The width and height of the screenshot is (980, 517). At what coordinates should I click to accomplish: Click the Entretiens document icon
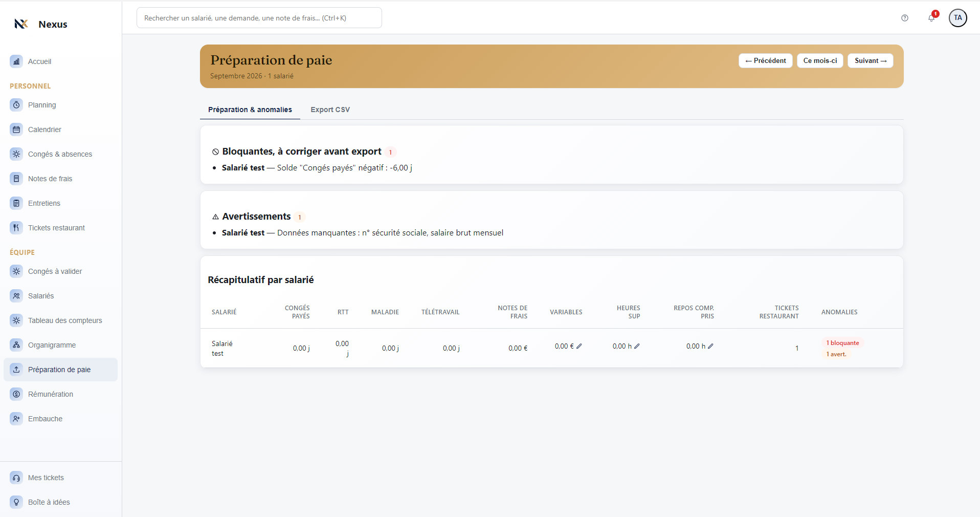pos(16,203)
